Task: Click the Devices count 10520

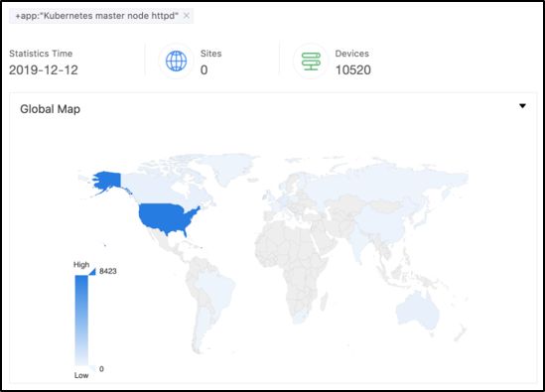Action: tap(352, 69)
